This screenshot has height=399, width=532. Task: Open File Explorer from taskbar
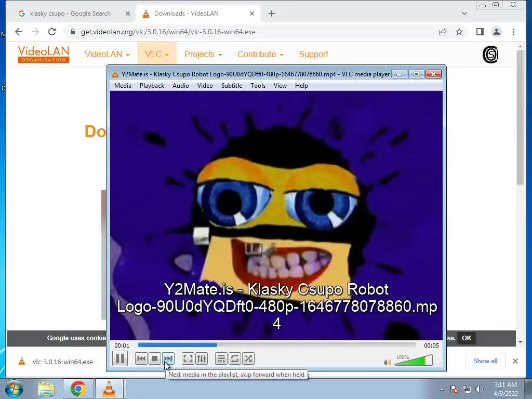46,389
